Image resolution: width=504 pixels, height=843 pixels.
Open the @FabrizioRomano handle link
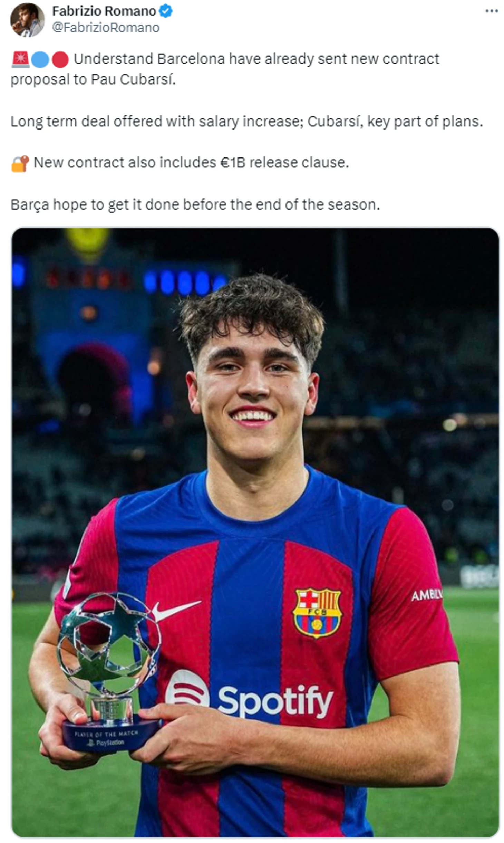click(106, 28)
